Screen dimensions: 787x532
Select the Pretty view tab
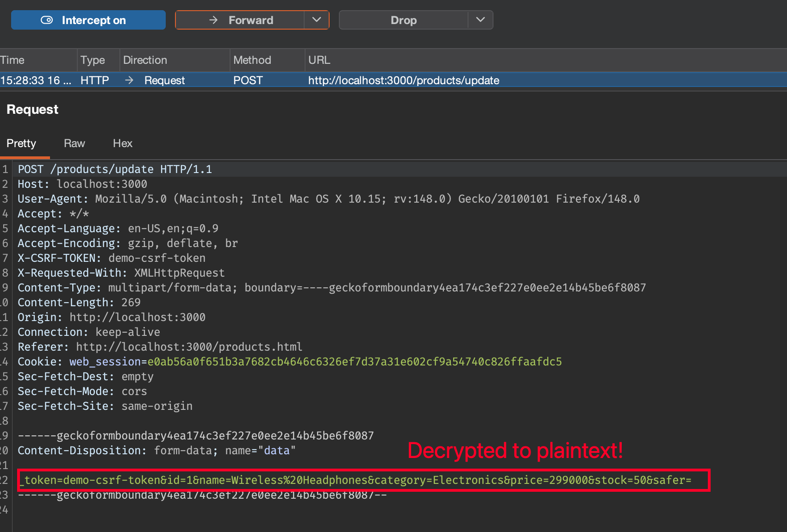(21, 143)
